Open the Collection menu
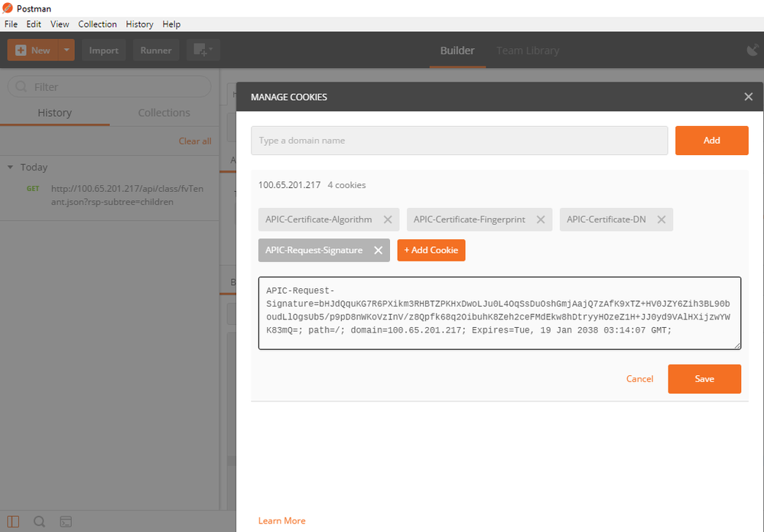 [97, 24]
